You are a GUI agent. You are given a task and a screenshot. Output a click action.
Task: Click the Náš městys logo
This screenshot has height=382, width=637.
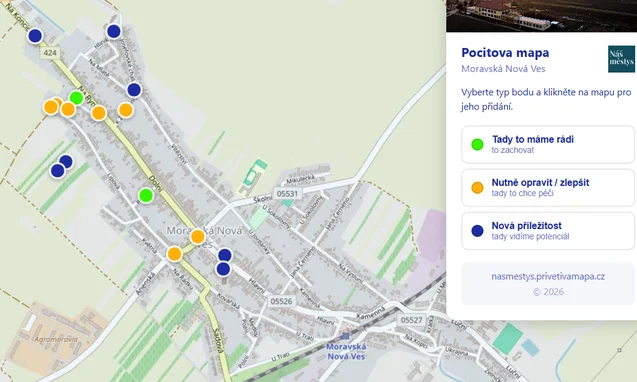621,59
